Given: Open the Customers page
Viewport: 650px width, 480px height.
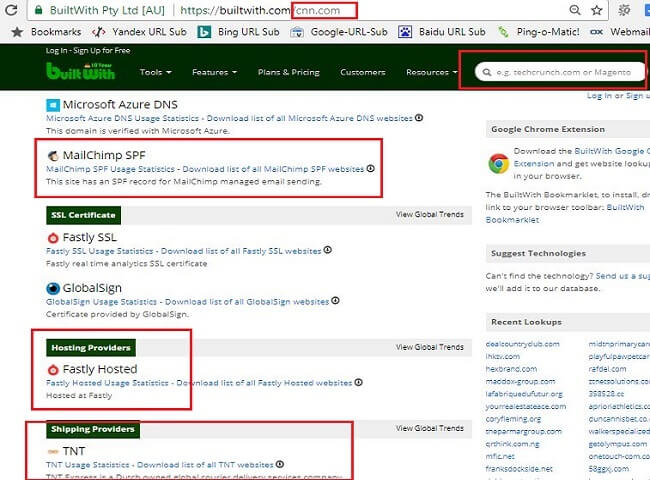Looking at the screenshot, I should click(x=363, y=72).
